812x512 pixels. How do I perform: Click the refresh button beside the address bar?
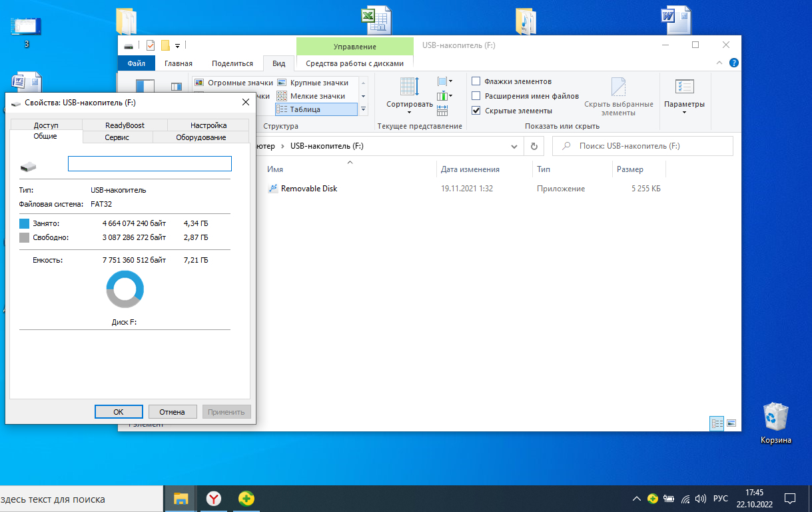(534, 146)
